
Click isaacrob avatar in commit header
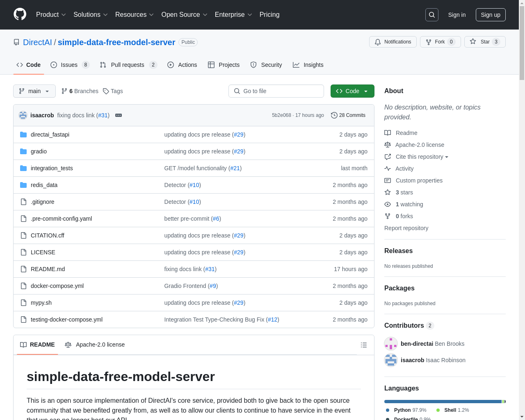pyautogui.click(x=23, y=115)
